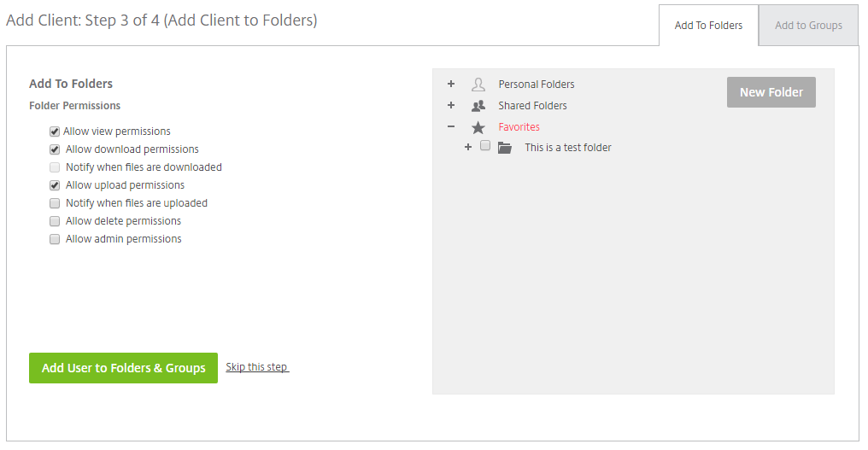Viewport: 868px width, 450px height.
Task: Uncheck Allow download permissions
Action: point(55,149)
